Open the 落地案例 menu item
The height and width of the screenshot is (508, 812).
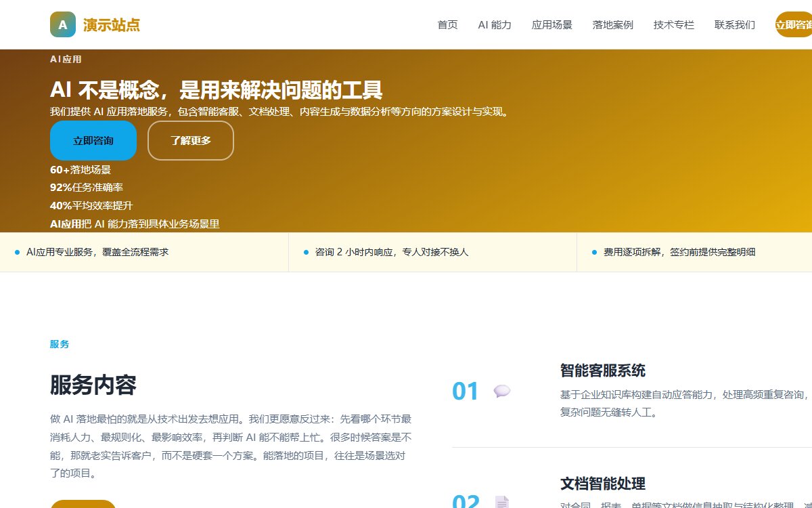click(x=612, y=24)
